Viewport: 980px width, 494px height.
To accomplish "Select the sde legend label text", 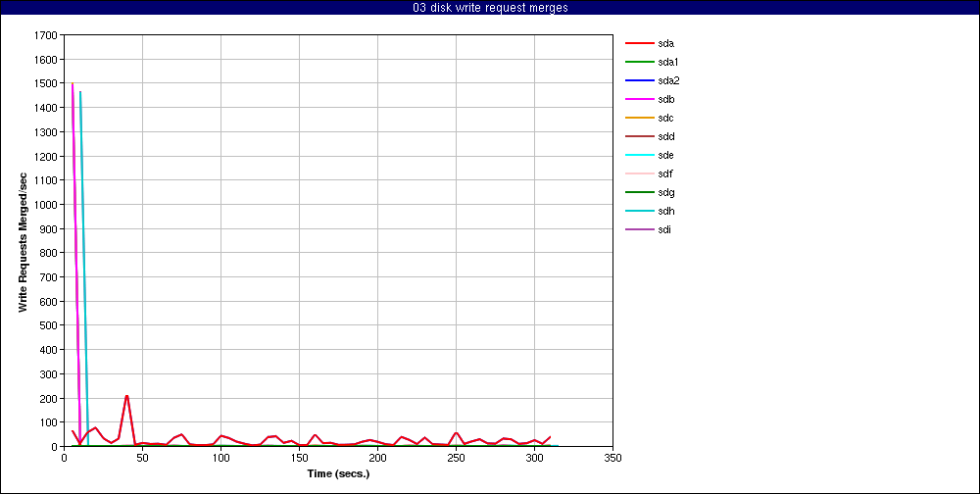I will point(666,155).
